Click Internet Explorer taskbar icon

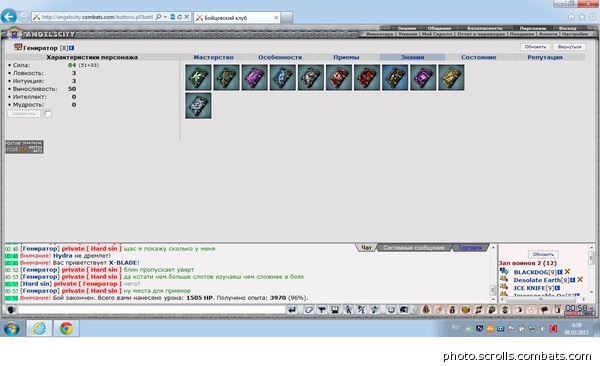[39, 328]
